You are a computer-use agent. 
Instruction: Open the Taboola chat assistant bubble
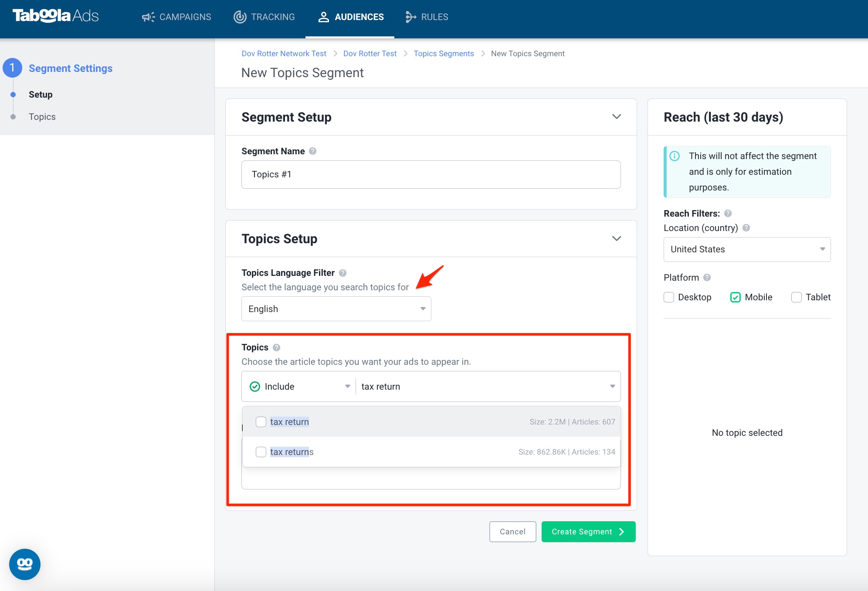[x=25, y=564]
